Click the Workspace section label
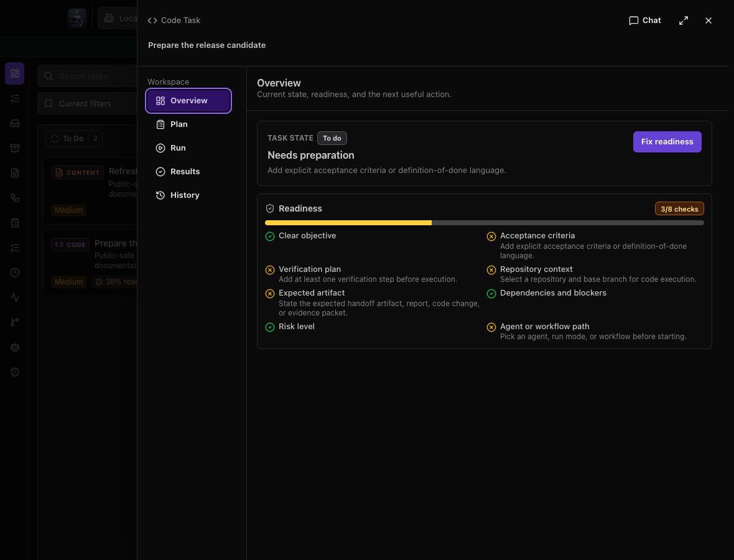 169,82
